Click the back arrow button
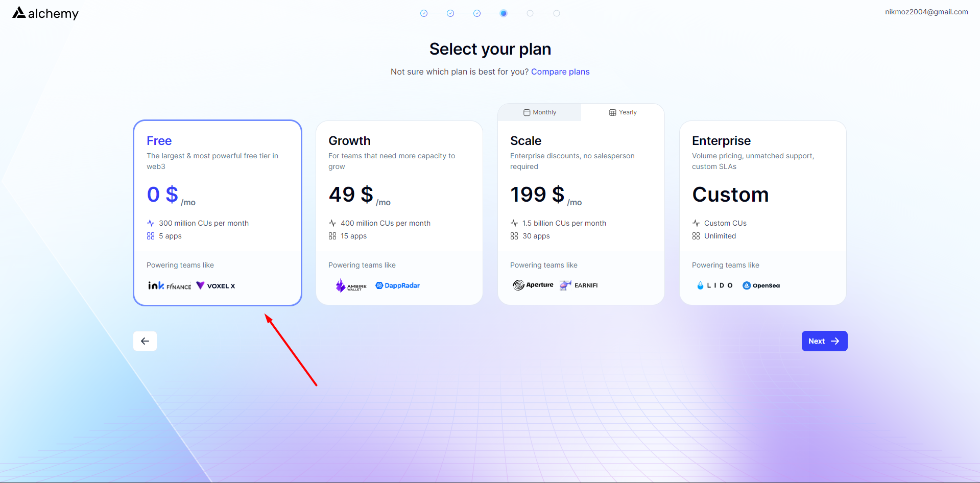The width and height of the screenshot is (980, 483). pos(145,341)
